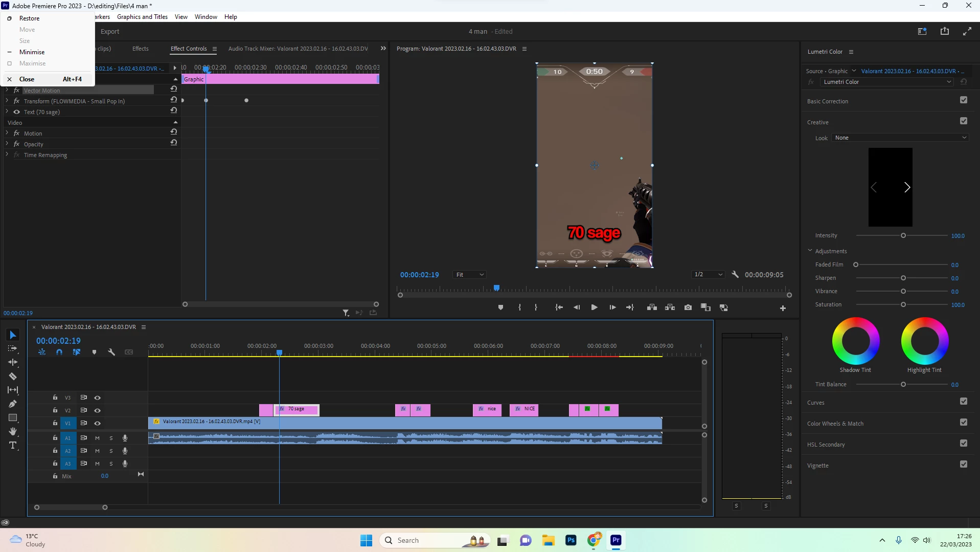Screen dimensions: 980x552
Task: Open Timeline Display Settings wrench
Action: pos(111,352)
